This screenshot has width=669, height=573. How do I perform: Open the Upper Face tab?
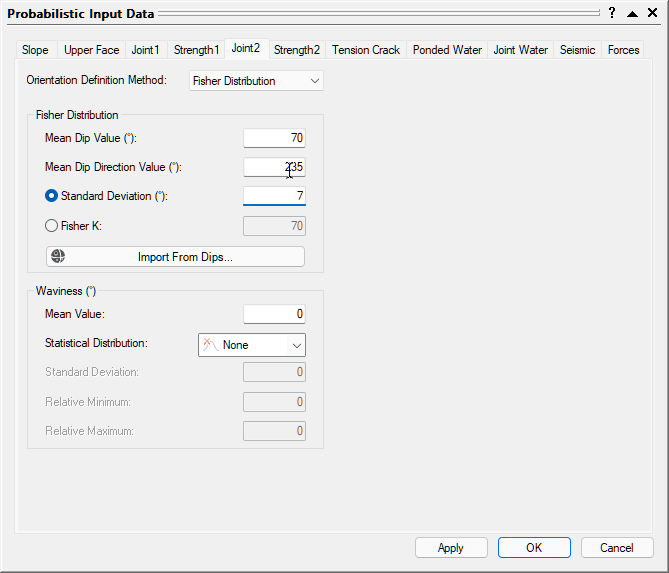91,50
